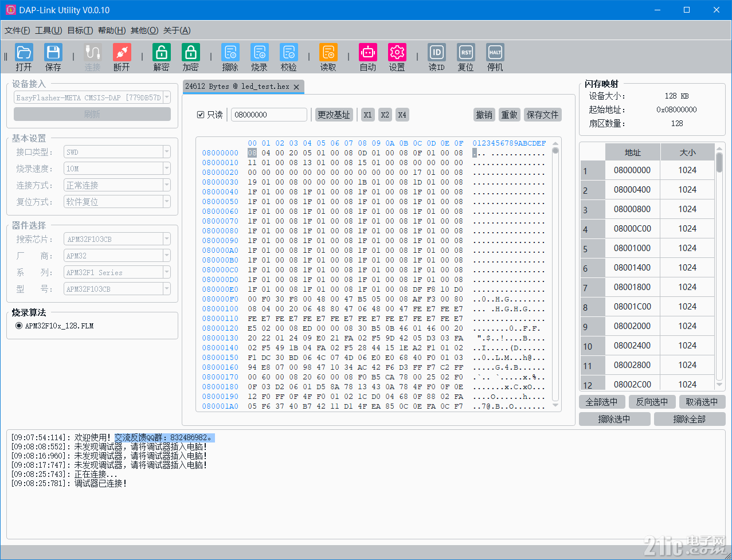Close the led_test.hex tab
The image size is (732, 560).
296,87
